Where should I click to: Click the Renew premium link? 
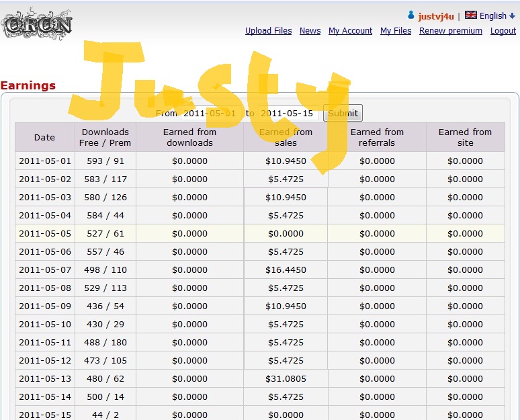click(x=450, y=31)
